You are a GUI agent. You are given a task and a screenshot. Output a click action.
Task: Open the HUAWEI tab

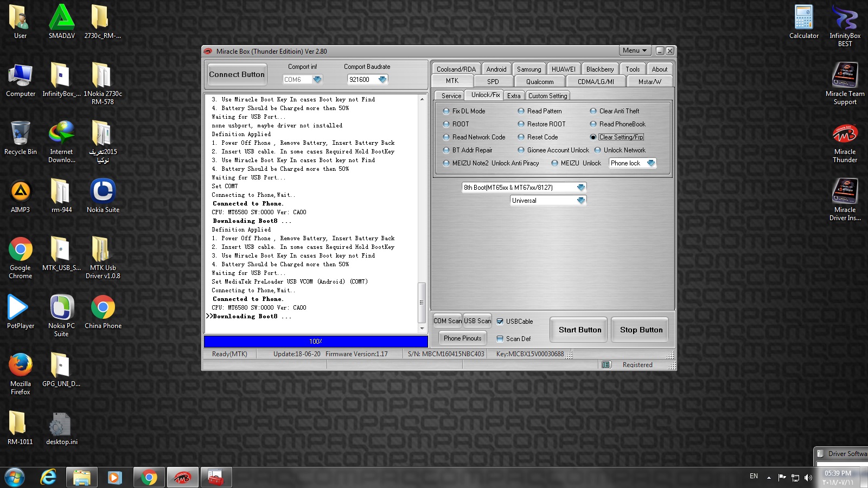(x=564, y=69)
